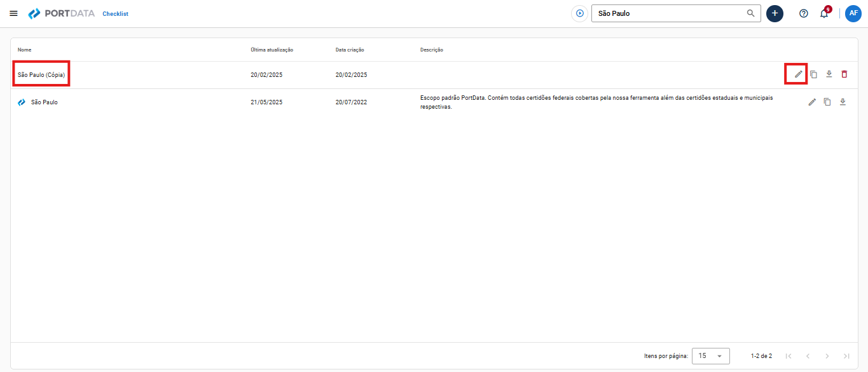Open the notifications bell
The image size is (868, 372).
824,13
